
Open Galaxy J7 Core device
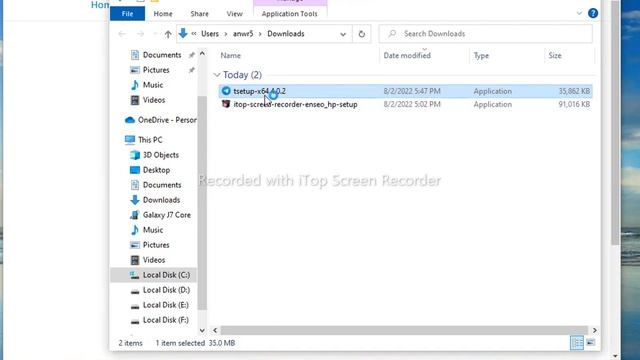[167, 215]
